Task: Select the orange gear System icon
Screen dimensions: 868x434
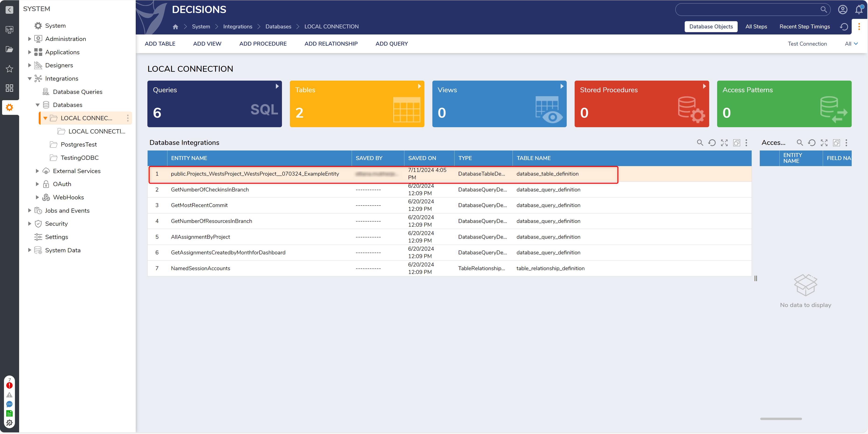Action: (x=9, y=107)
